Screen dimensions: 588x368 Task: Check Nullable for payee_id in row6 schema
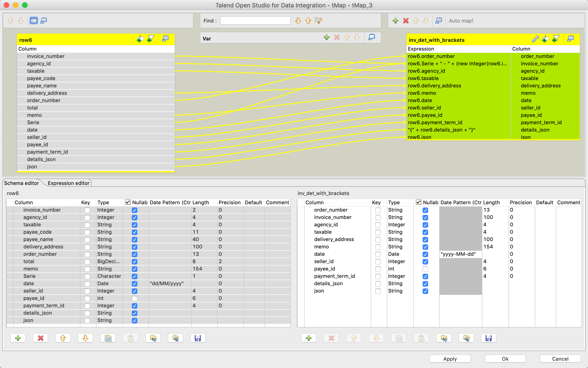coord(135,298)
